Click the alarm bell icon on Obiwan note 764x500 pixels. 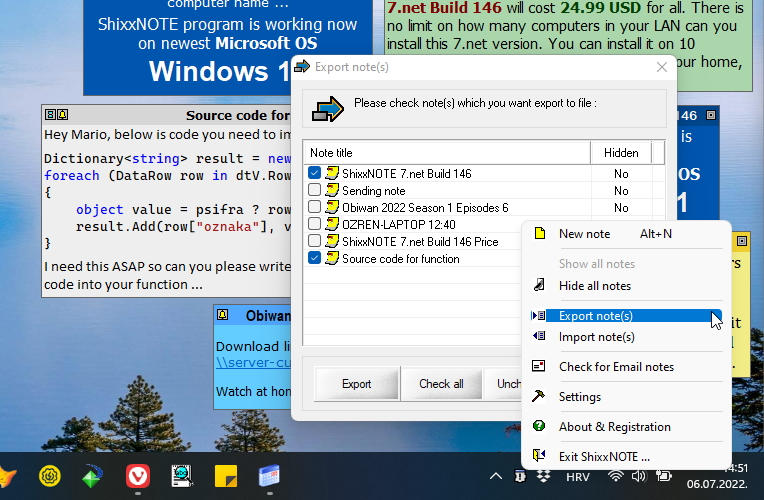coord(223,314)
